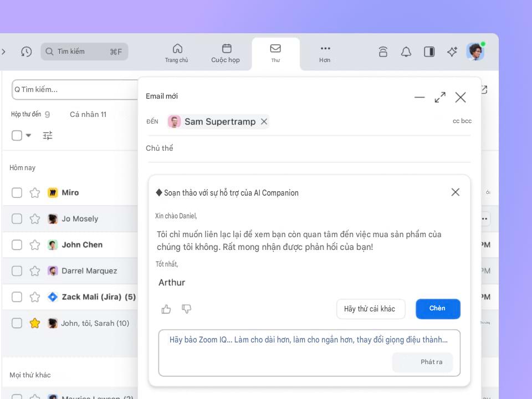This screenshot has width=532, height=399.
Task: Tick the select-all checkbox
Action: tap(17, 135)
